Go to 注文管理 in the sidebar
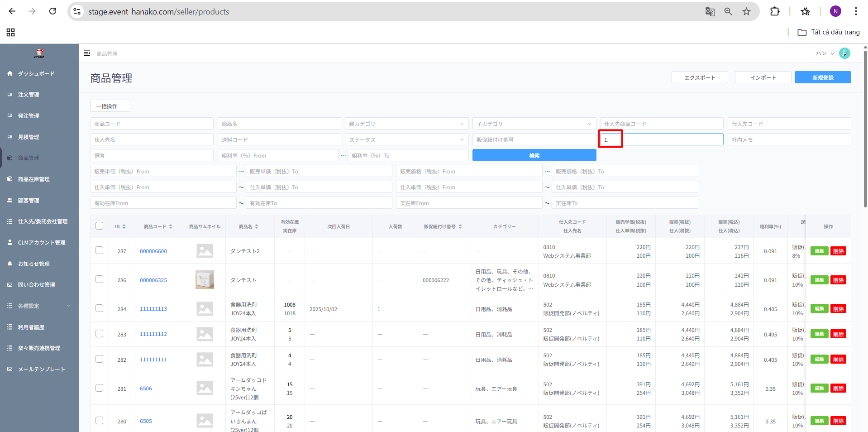Image resolution: width=868 pixels, height=432 pixels. [x=29, y=95]
